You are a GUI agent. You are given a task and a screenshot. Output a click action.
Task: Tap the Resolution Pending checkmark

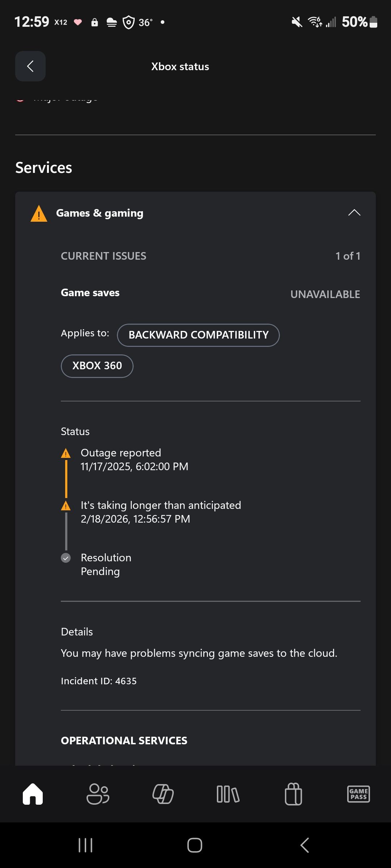[66, 558]
